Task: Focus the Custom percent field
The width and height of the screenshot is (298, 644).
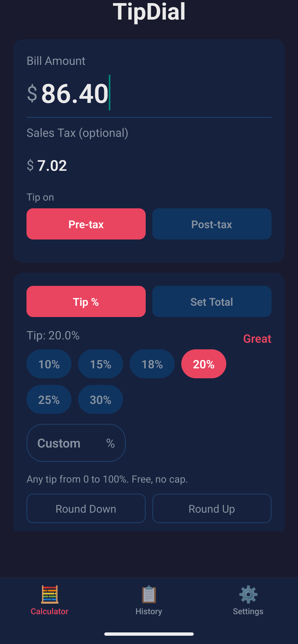Action: pos(76,443)
